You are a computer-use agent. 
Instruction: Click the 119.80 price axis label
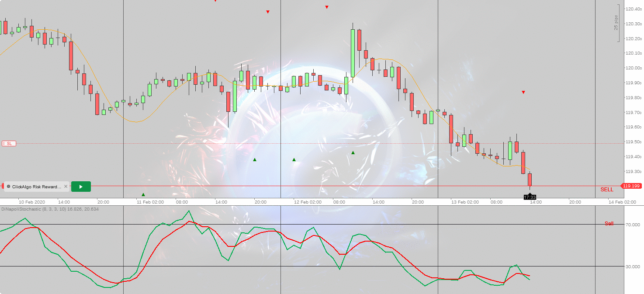[x=633, y=98]
